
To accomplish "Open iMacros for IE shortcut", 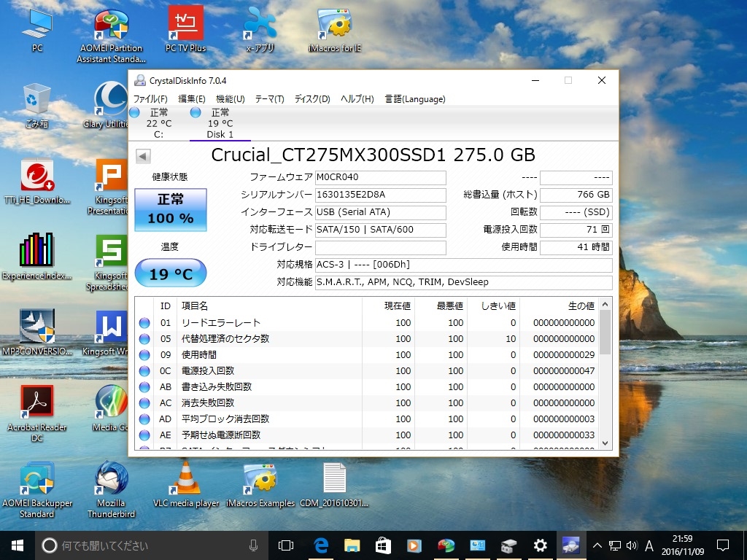I will [334, 30].
